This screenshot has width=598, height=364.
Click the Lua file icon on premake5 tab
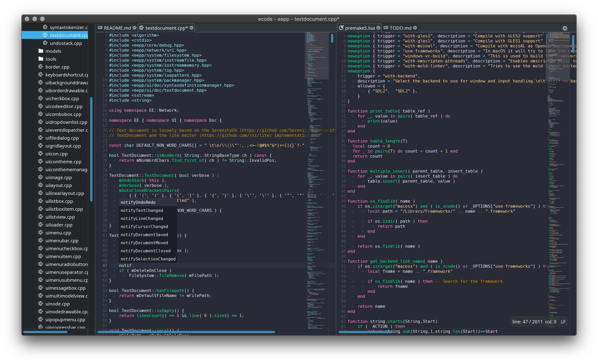coord(341,28)
